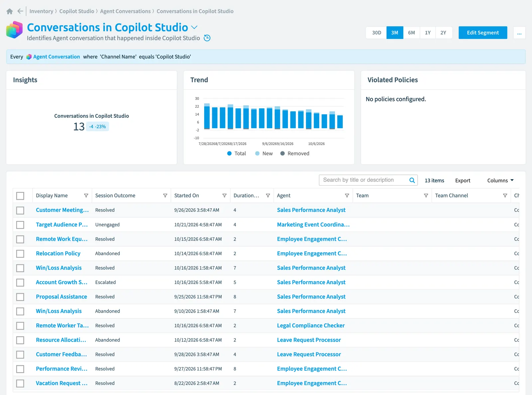The height and width of the screenshot is (395, 532).
Task: Toggle the Total legend swatch
Action: pos(229,153)
